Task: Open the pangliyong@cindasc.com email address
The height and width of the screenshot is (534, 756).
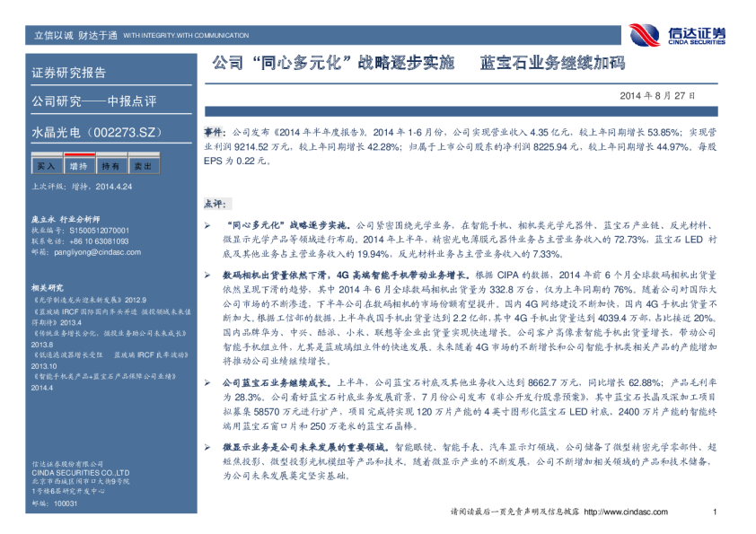Action: click(88, 253)
